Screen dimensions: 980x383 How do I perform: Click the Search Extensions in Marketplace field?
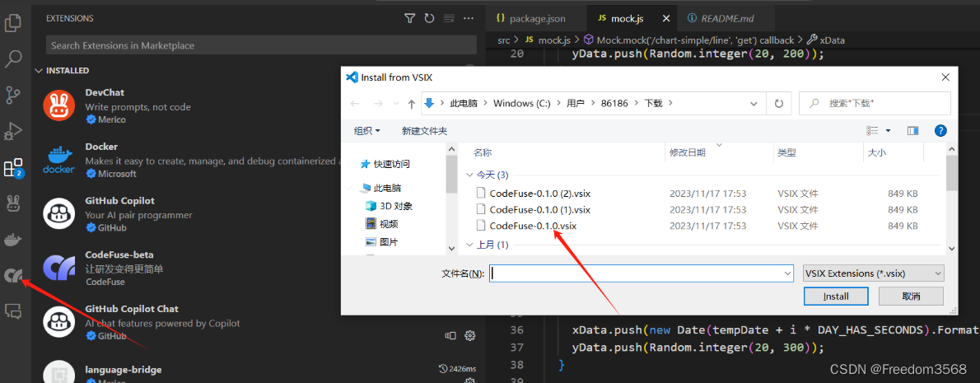coord(260,45)
